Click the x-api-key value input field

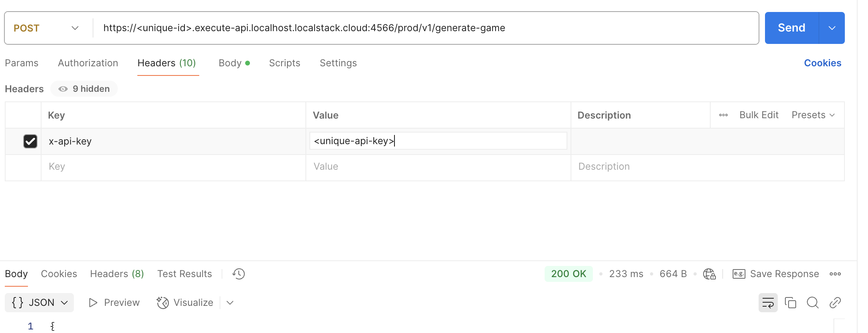438,141
